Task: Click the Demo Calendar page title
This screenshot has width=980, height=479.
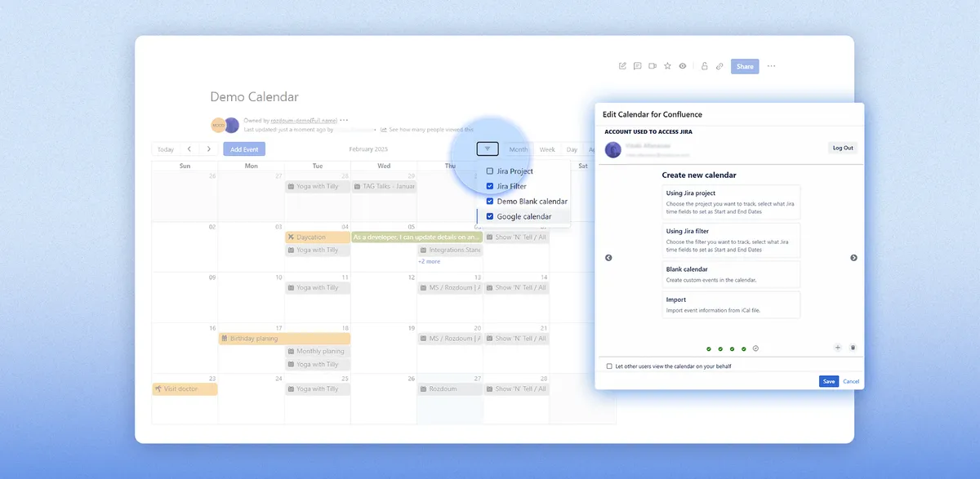Action: (254, 96)
